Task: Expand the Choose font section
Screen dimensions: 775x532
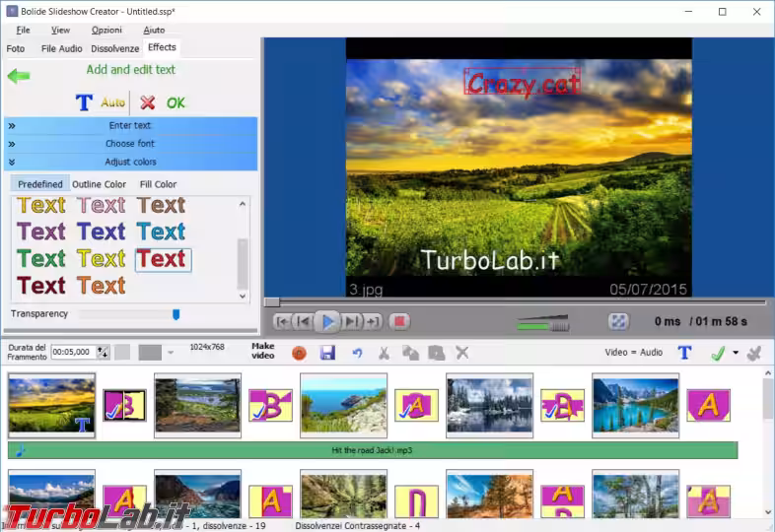Action: coord(130,144)
